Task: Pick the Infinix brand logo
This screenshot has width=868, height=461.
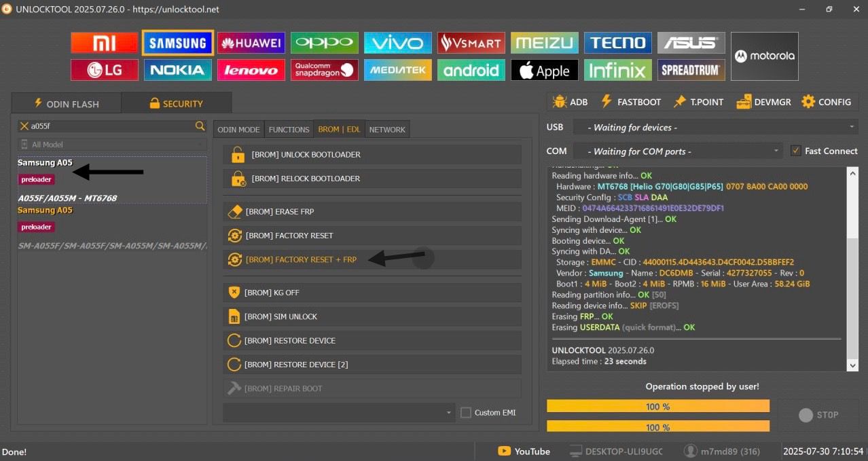Action: (618, 70)
